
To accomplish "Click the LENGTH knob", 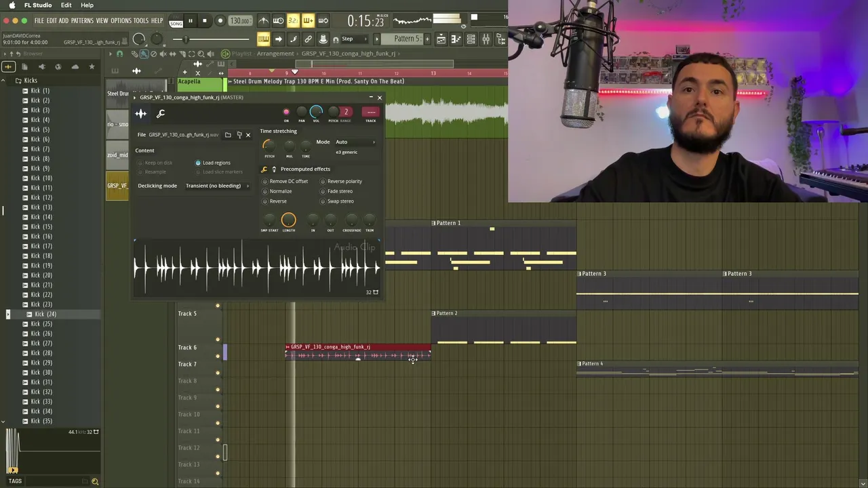I will (288, 220).
